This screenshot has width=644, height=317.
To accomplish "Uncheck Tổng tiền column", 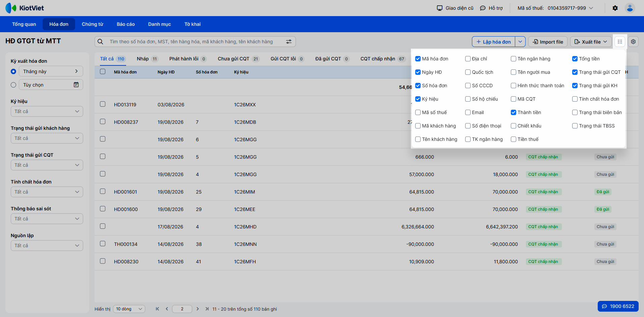I will coord(575,59).
